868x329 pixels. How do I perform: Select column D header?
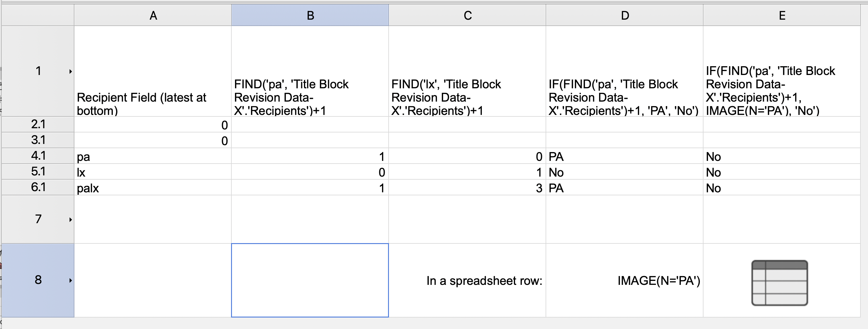tap(624, 15)
